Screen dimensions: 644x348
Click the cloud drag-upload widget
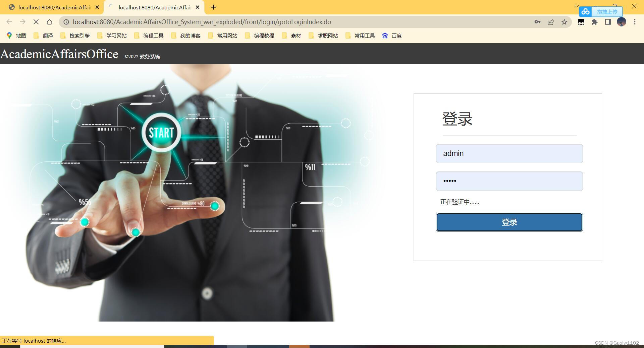(601, 11)
